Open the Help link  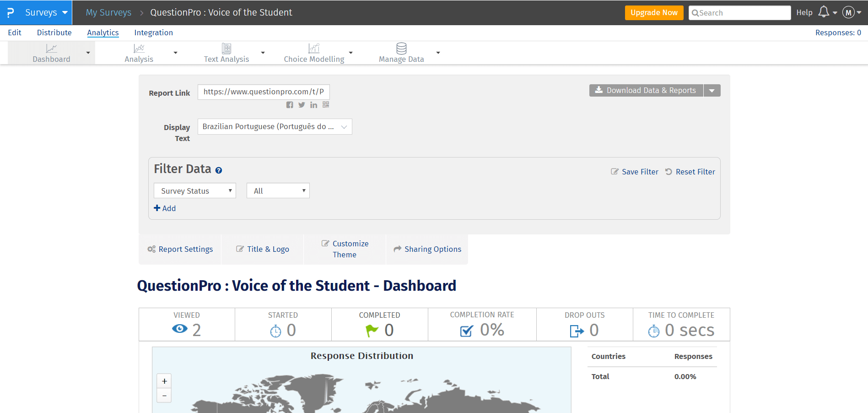804,12
